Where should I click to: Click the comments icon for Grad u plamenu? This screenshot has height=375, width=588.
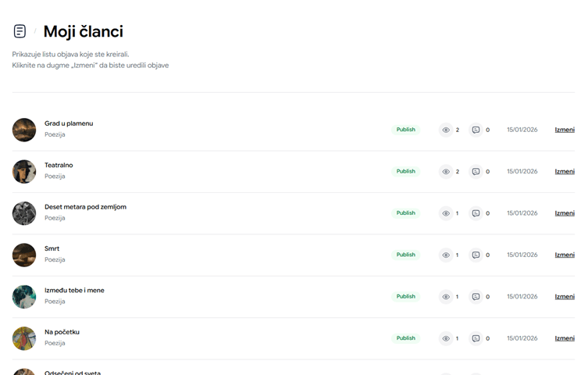476,130
